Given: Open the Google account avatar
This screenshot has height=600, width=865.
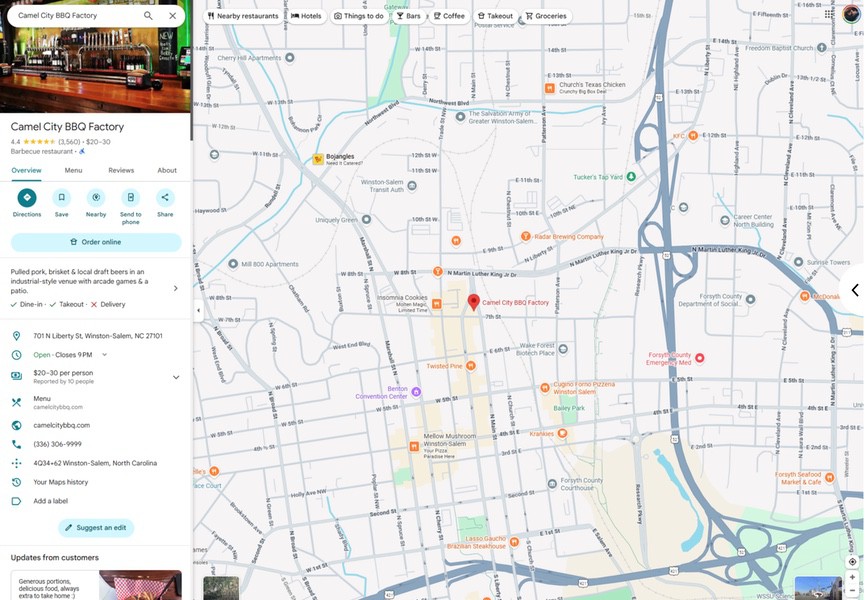Looking at the screenshot, I should [x=851, y=14].
